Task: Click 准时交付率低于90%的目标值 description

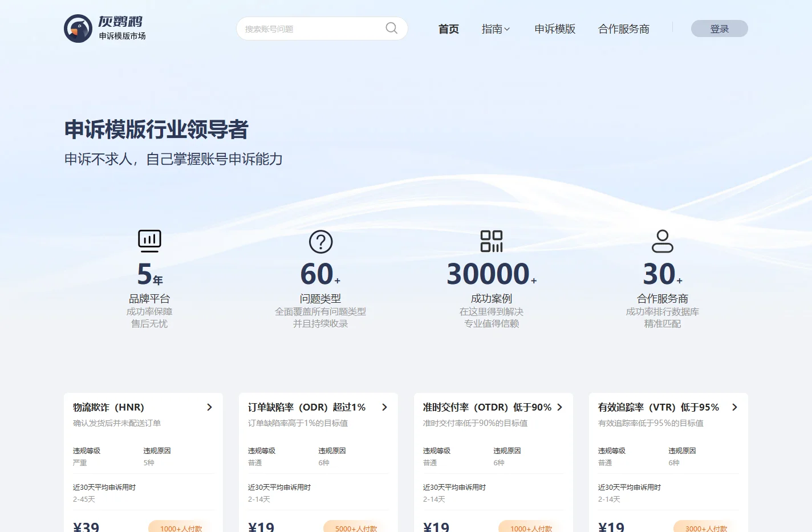Action: 475,423
